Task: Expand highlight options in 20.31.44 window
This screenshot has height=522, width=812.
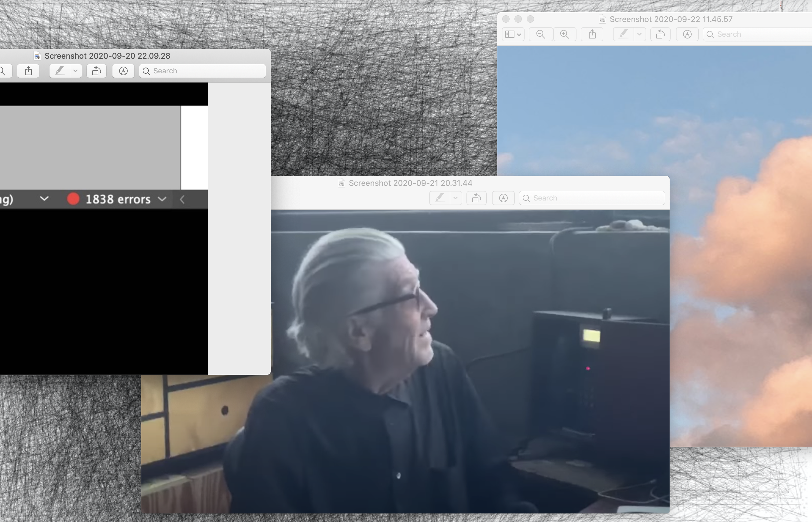Action: [455, 198]
